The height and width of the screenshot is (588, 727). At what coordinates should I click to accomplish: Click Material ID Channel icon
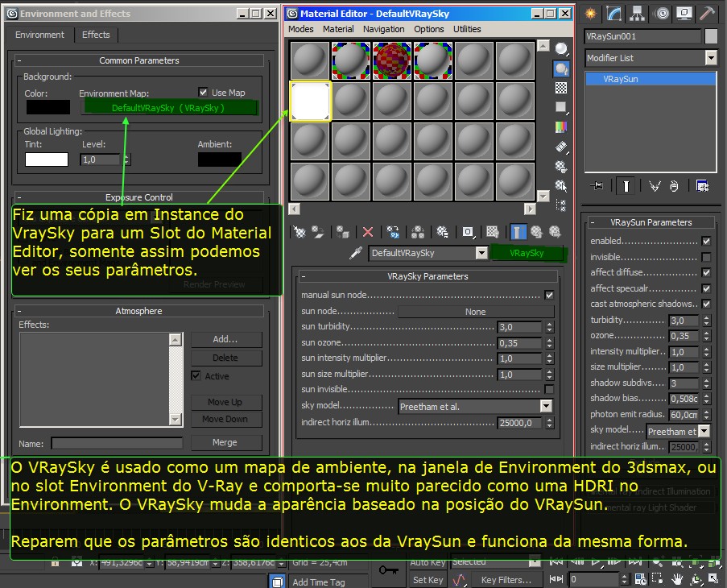[468, 231]
